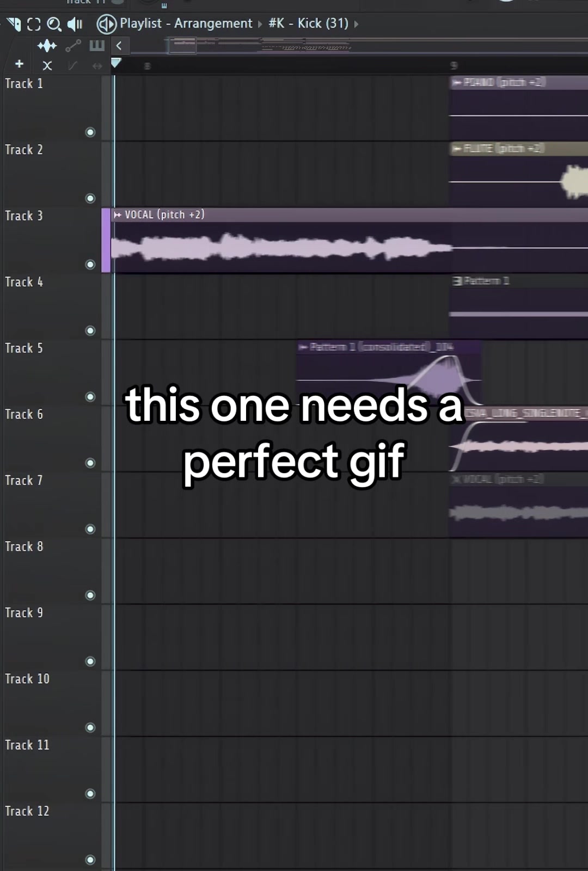The width and height of the screenshot is (588, 871).
Task: Click the playhead marker on the timeline
Action: 115,63
